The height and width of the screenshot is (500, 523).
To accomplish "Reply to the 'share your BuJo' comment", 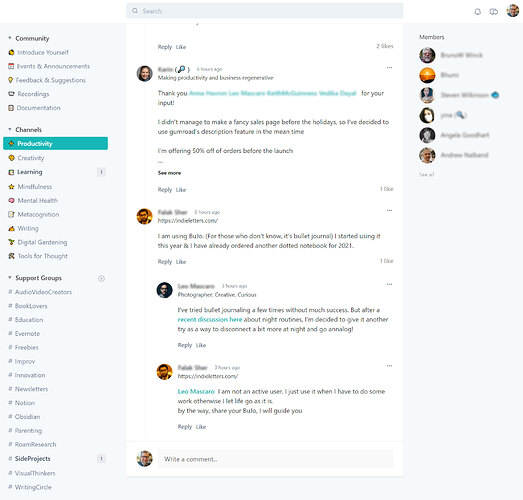I will coord(184,427).
